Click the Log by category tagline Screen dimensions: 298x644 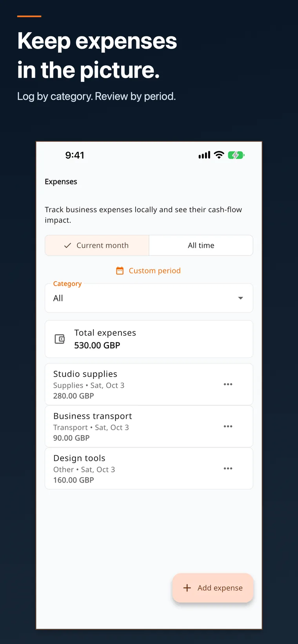coord(96,96)
